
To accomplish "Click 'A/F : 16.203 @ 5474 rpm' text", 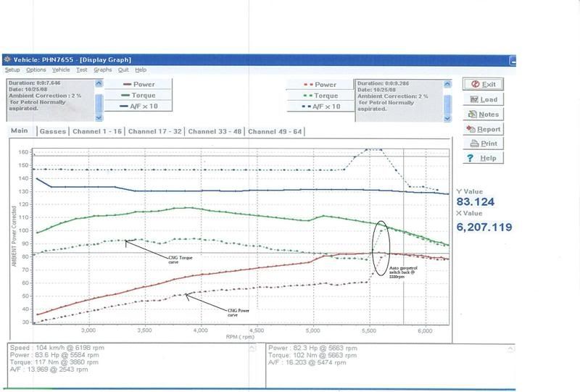I will coord(307,362).
